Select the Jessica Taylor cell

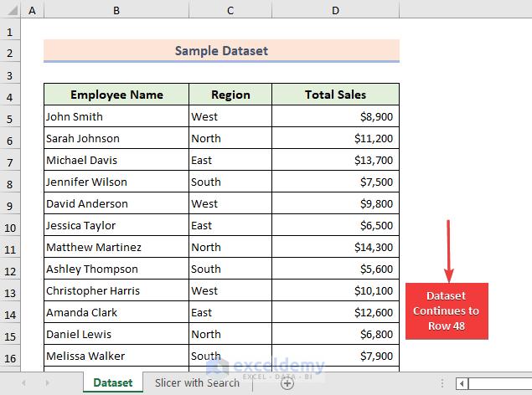(x=116, y=225)
